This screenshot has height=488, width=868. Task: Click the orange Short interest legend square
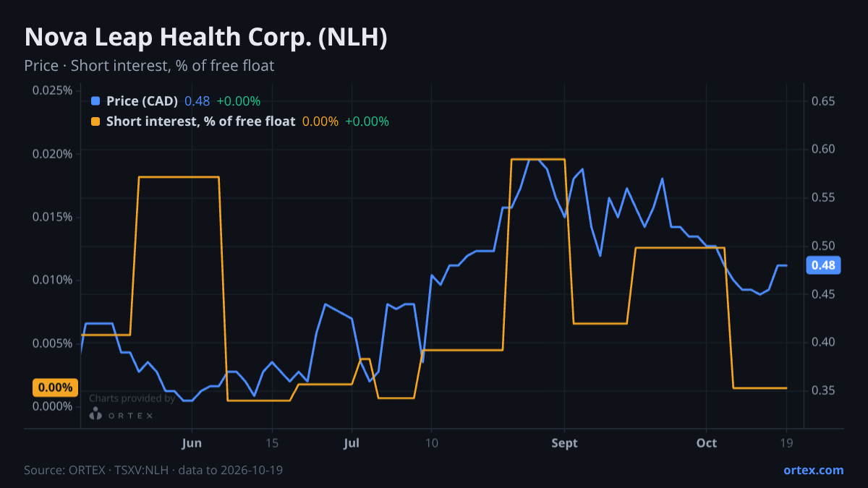coord(96,121)
